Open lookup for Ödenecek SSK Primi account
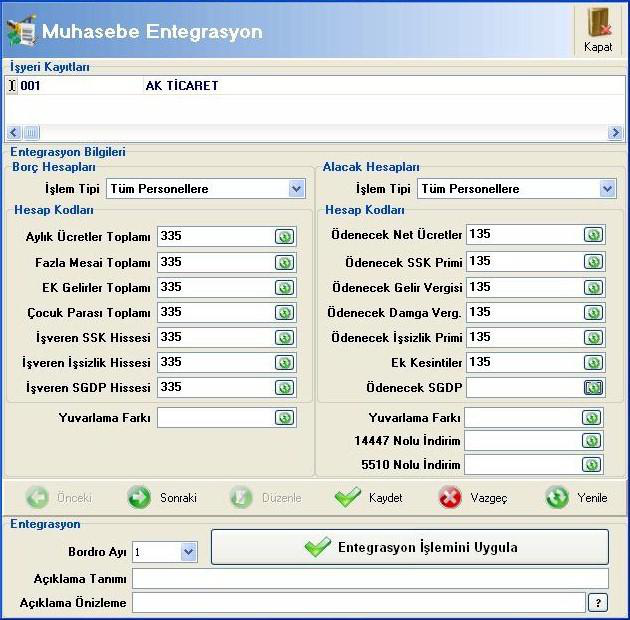Screen dimensions: 630x620 tap(593, 262)
